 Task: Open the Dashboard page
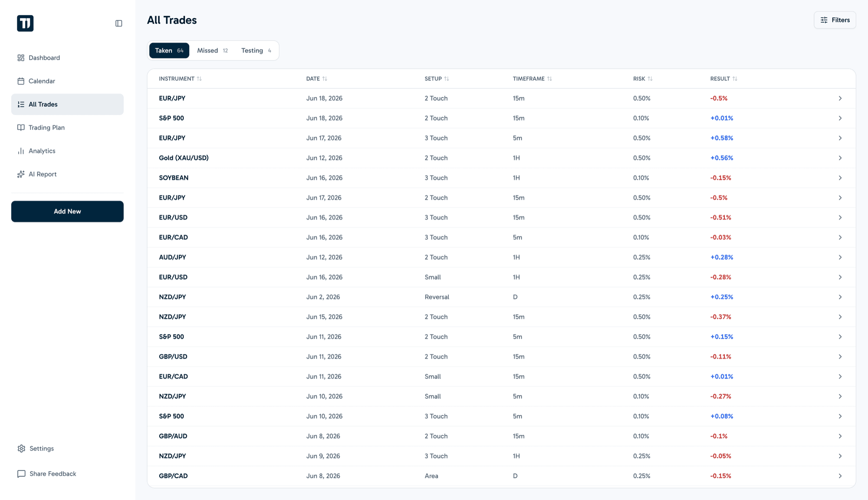click(x=67, y=58)
